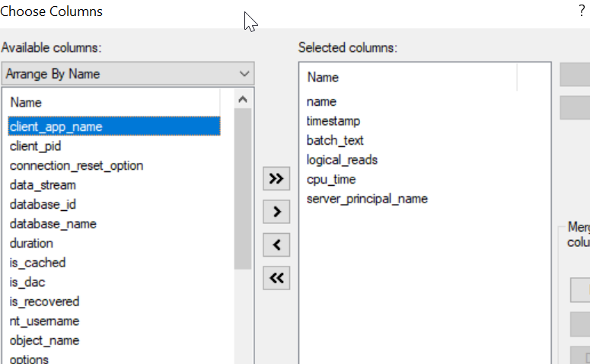The width and height of the screenshot is (590, 364).
Task: Click the add selected column right-arrow button
Action: (x=276, y=212)
